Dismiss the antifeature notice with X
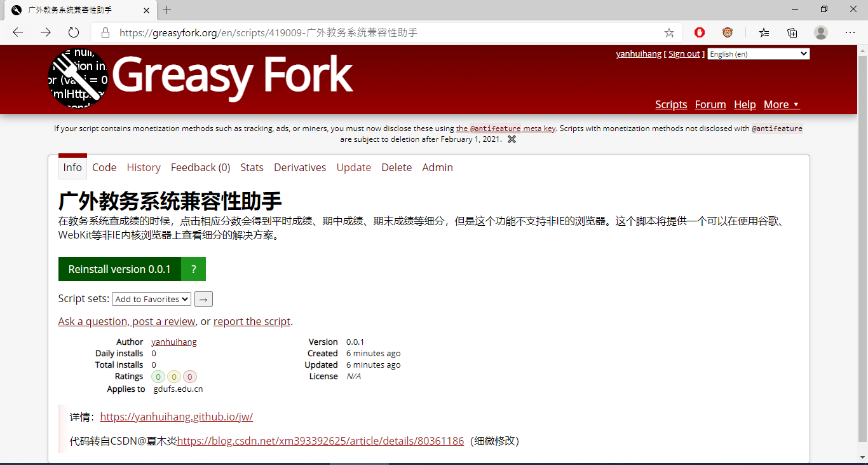Screen dimensions: 868x465 pyautogui.click(x=512, y=139)
